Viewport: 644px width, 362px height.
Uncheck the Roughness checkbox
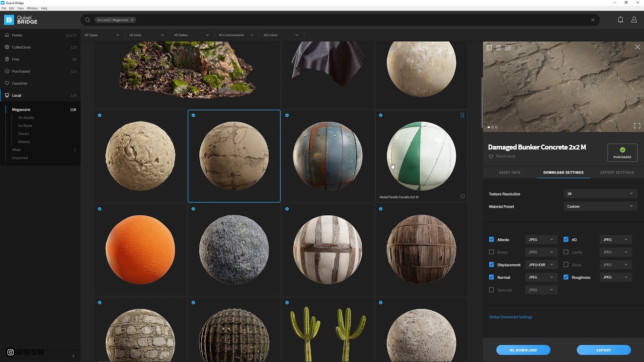(x=566, y=278)
